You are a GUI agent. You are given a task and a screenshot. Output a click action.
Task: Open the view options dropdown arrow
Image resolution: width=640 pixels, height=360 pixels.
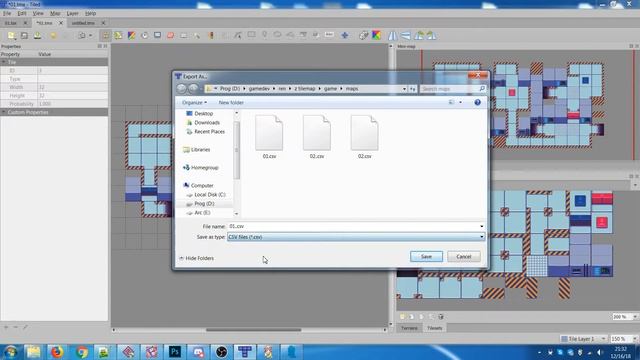click(x=461, y=102)
